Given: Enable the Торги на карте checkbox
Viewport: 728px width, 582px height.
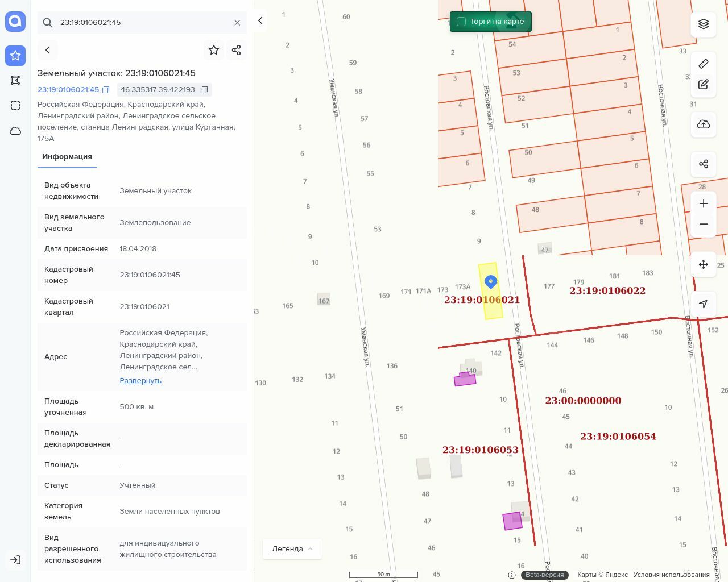Looking at the screenshot, I should click(x=461, y=22).
